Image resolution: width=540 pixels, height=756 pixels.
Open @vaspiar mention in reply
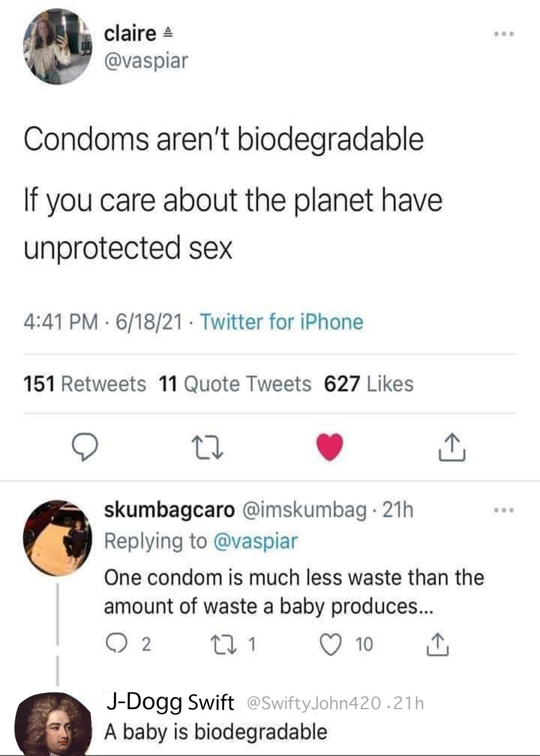256,541
